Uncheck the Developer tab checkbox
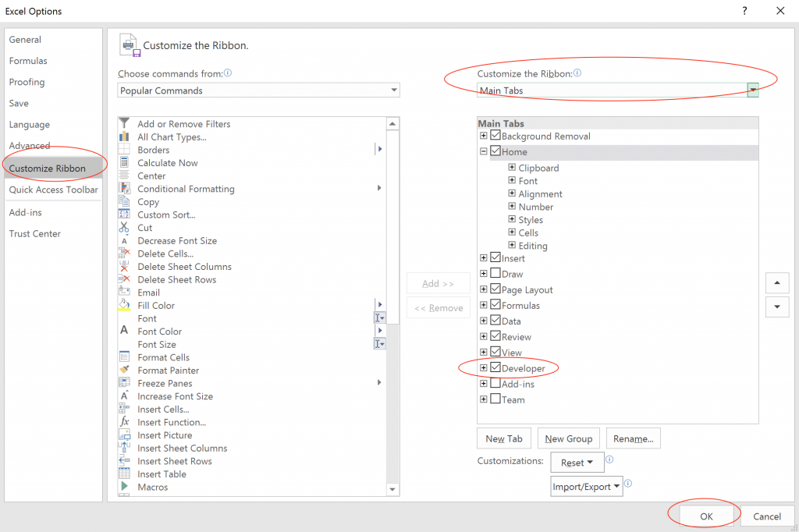Image resolution: width=799 pixels, height=532 pixels. point(495,368)
